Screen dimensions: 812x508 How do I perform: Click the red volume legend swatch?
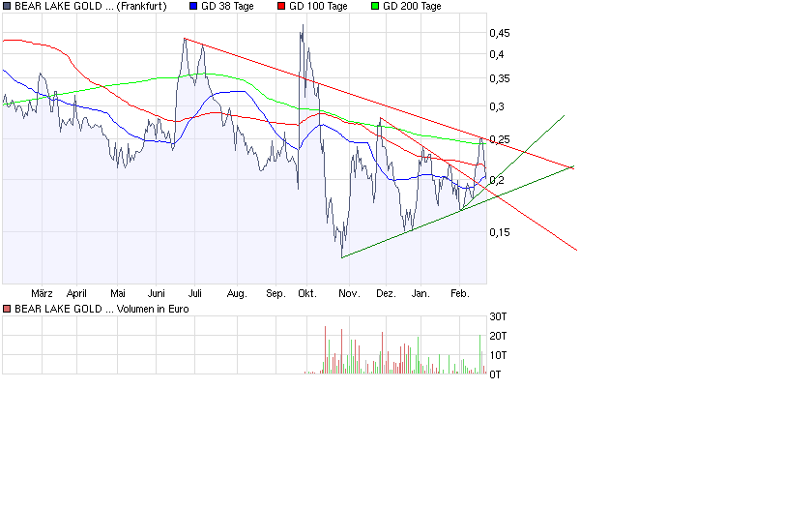7,309
